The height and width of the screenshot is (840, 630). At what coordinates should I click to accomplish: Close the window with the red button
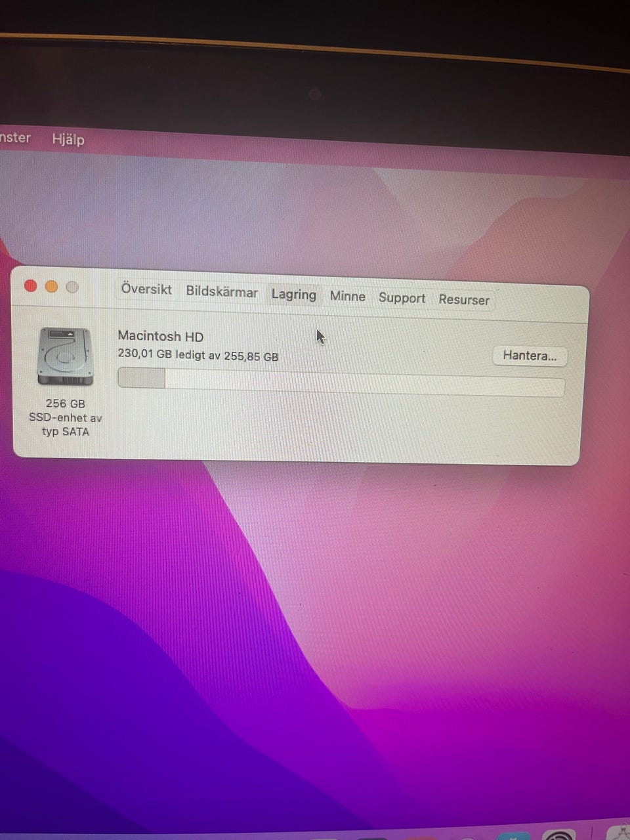pos(31,285)
